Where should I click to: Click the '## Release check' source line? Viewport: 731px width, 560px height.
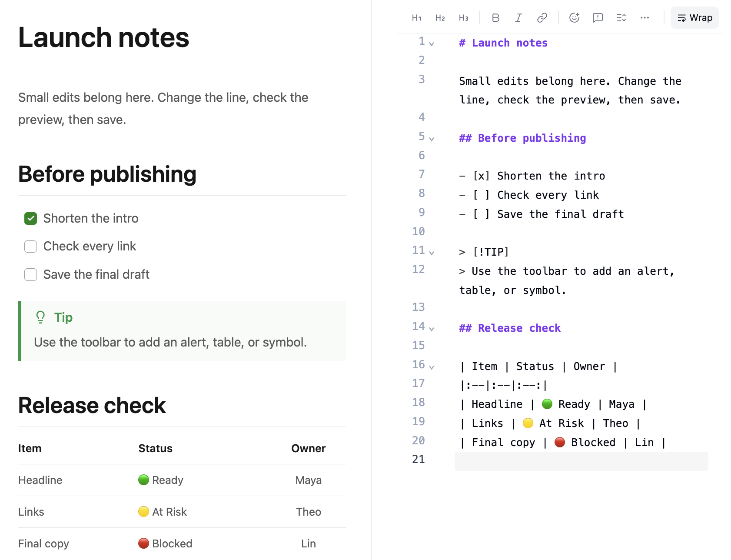tap(510, 328)
